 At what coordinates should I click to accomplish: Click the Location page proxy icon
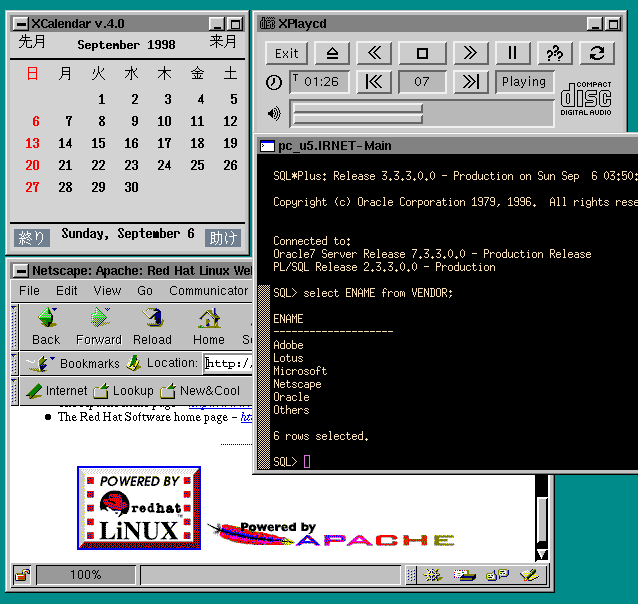pos(133,363)
